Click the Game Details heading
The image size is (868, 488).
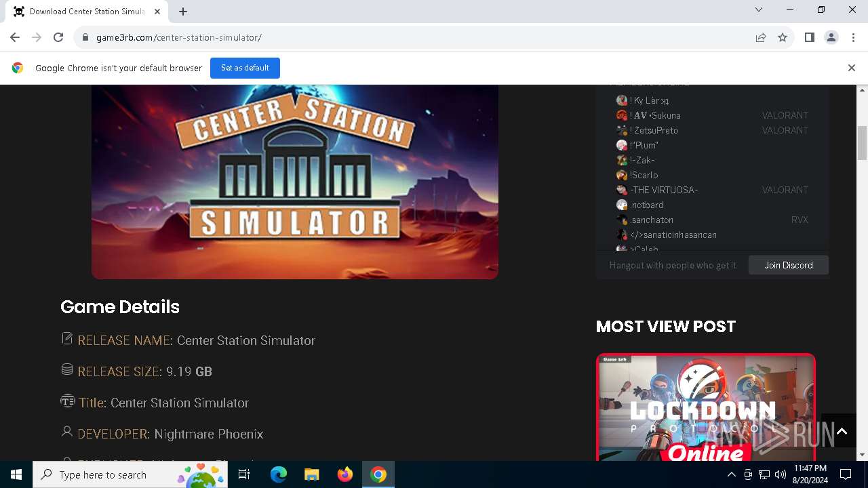120,306
